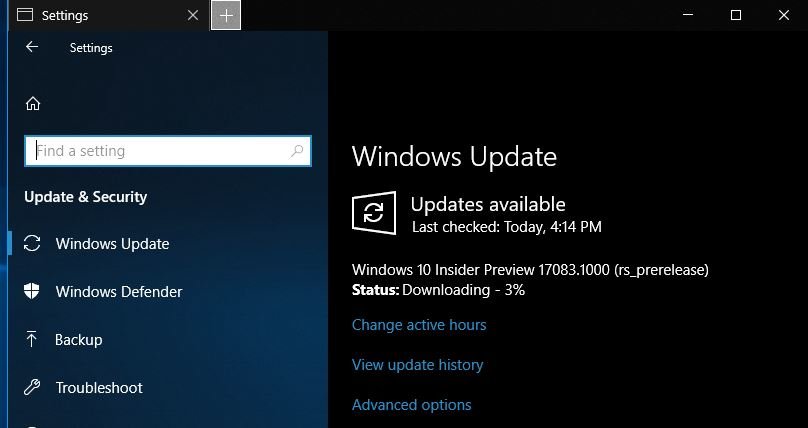Viewport: 808px width, 428px height.
Task: Open Change active hours link
Action: pos(419,325)
